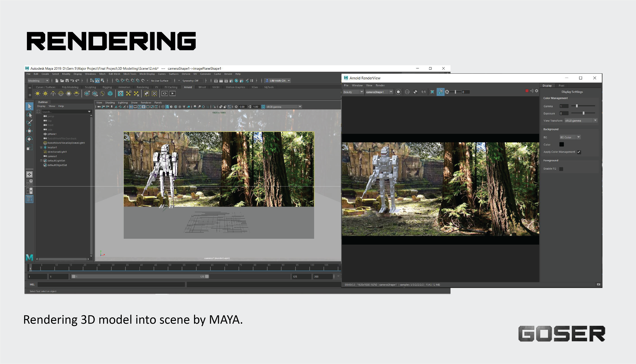Save the scene with the floppy disk icon
Screen dimensions: 636x364
[x=67, y=80]
